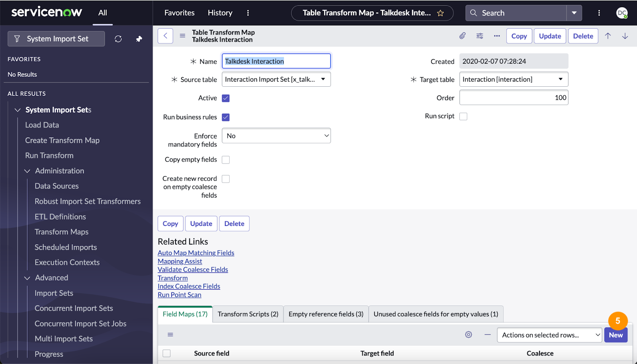The image size is (637, 364).
Task: Open the Mapping Assist link
Action: pyautogui.click(x=180, y=261)
